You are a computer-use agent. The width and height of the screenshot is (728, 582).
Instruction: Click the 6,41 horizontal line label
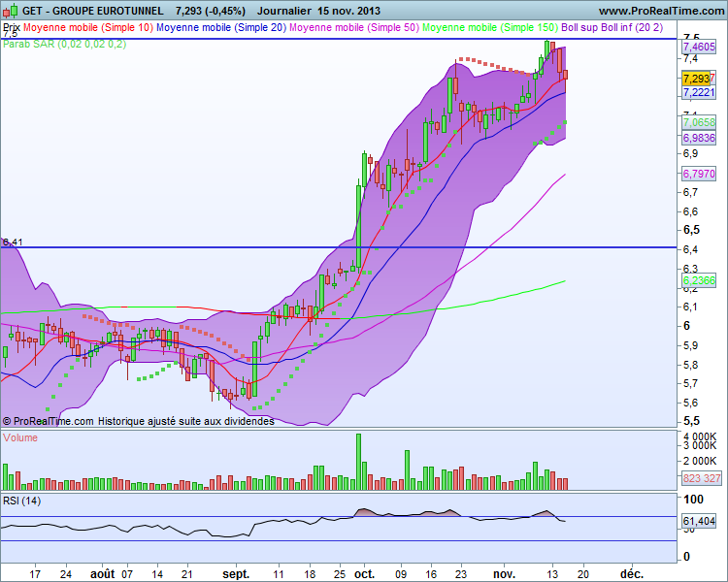(x=13, y=242)
